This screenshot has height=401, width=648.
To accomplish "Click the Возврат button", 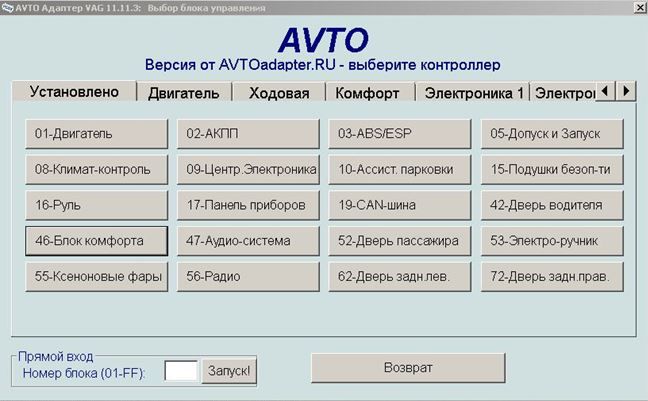I will tap(408, 368).
